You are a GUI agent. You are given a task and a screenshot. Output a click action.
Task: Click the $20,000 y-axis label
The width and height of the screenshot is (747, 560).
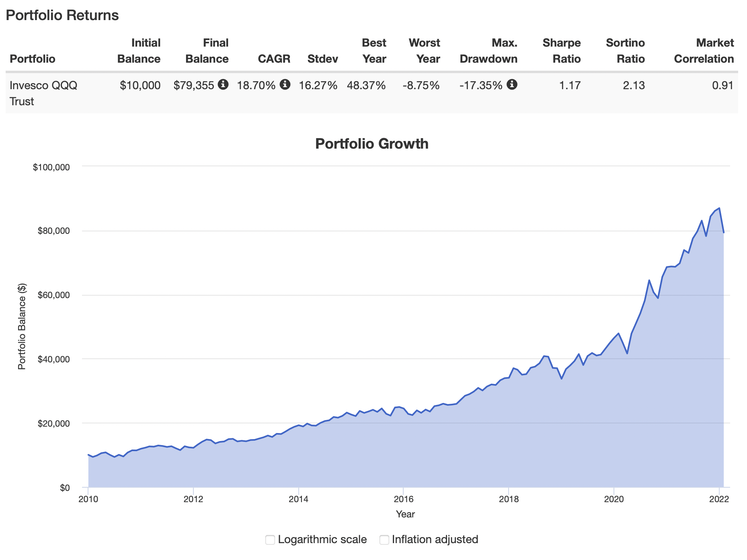54,423
